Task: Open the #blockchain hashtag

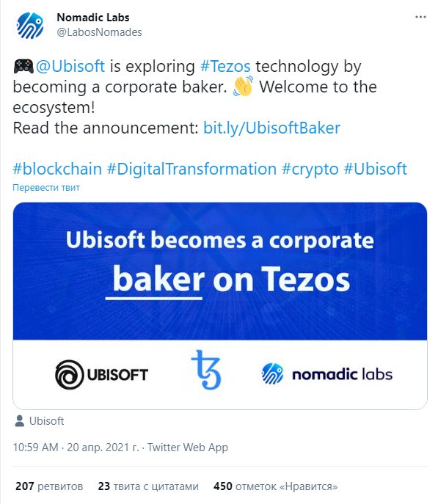Action: [x=57, y=169]
